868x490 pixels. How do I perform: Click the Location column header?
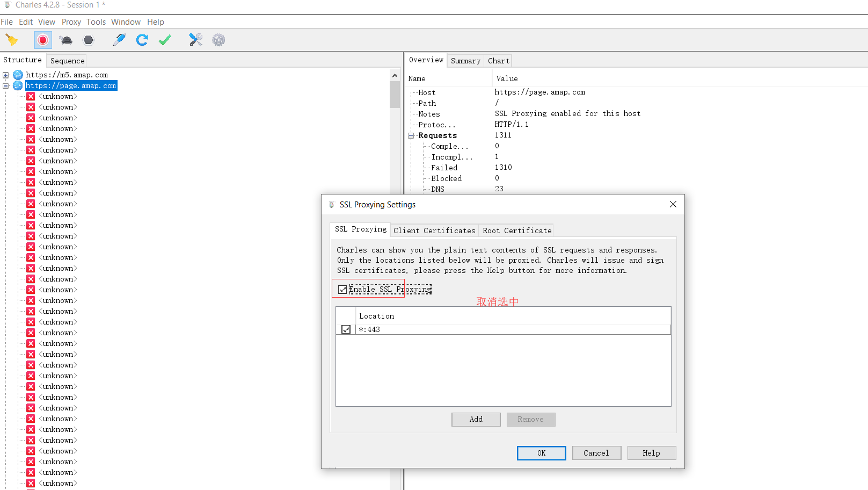pos(513,316)
